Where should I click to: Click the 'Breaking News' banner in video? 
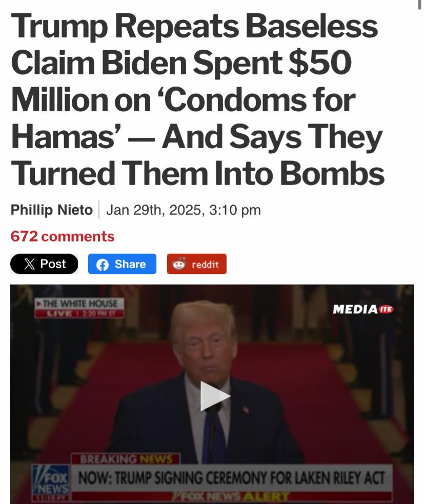(x=126, y=459)
